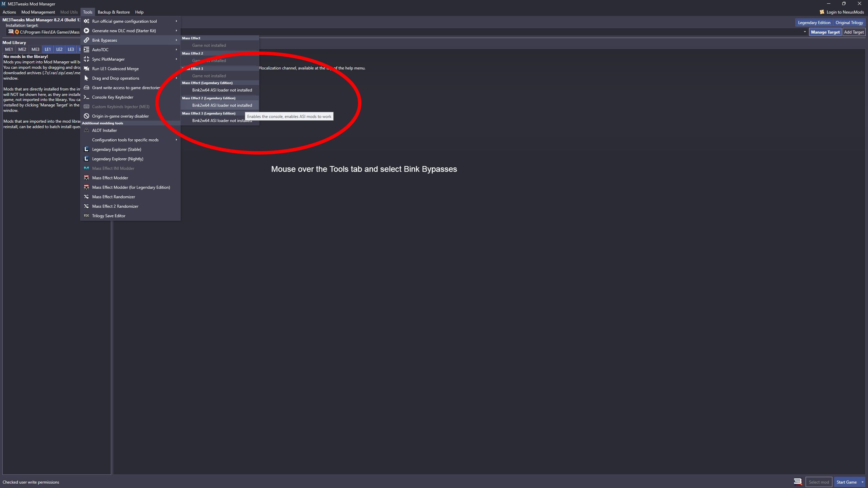Select Mass Effect INI Modder icon

coord(86,168)
